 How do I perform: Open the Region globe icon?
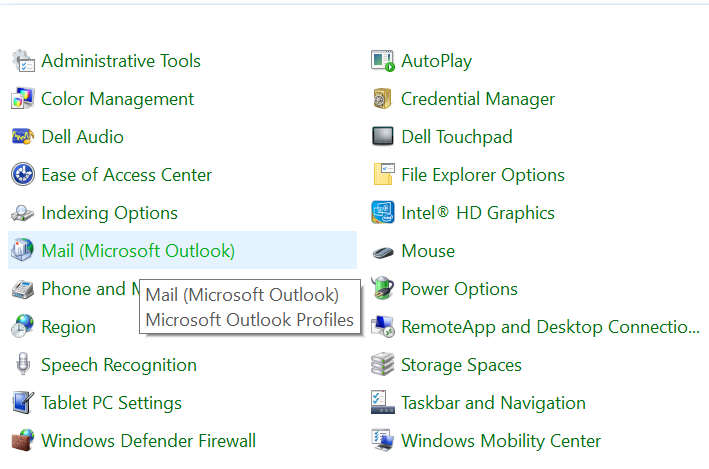tap(23, 327)
